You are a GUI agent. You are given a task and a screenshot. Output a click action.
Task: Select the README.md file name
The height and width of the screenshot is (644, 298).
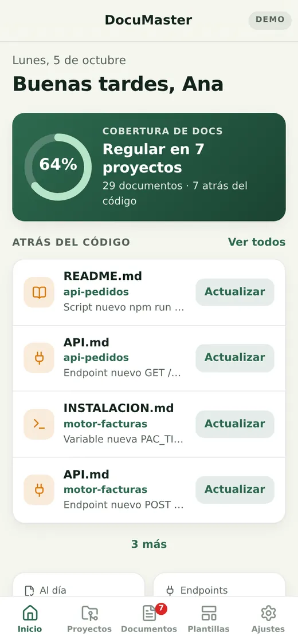[x=103, y=276]
